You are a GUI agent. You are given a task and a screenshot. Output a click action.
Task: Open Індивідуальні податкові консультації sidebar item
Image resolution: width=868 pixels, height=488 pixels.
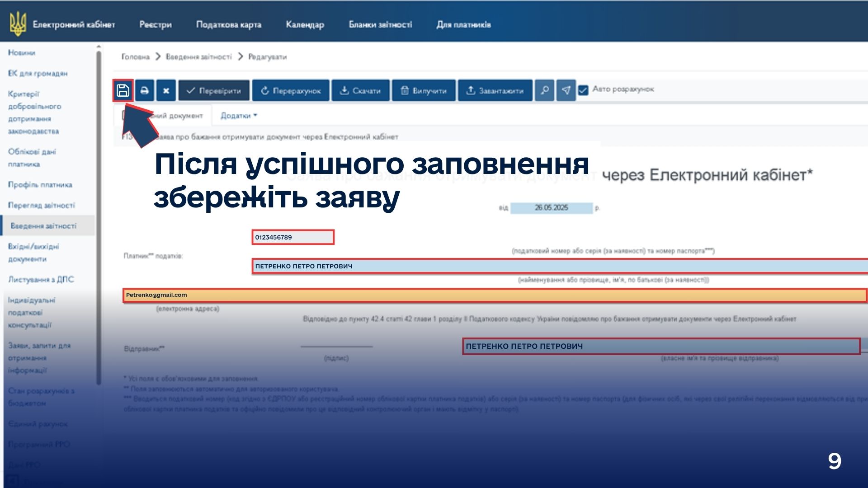tap(32, 313)
